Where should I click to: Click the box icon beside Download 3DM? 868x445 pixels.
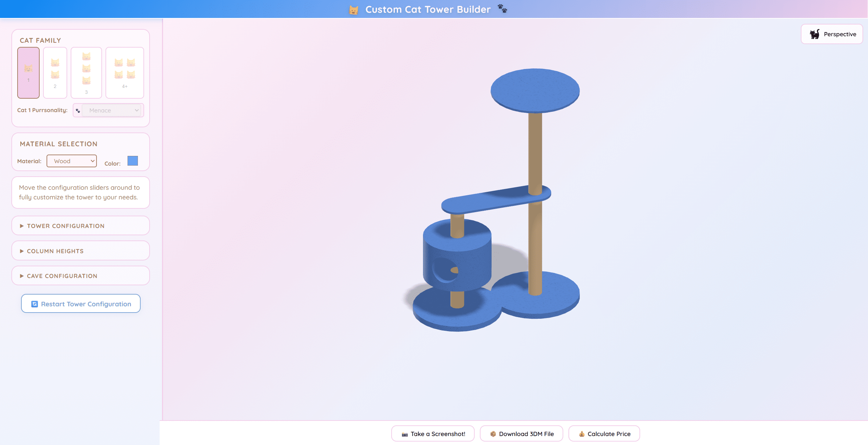[493, 434]
